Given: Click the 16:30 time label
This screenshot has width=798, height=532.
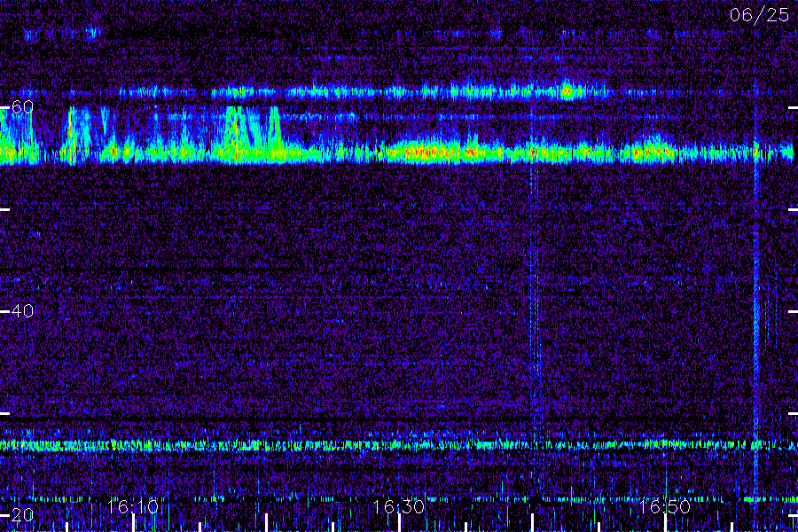Looking at the screenshot, I should [x=398, y=506].
